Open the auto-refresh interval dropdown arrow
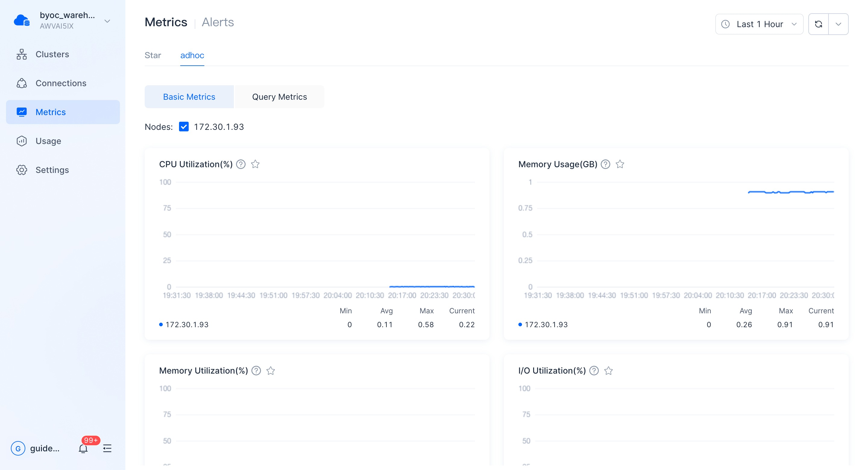 [838, 24]
